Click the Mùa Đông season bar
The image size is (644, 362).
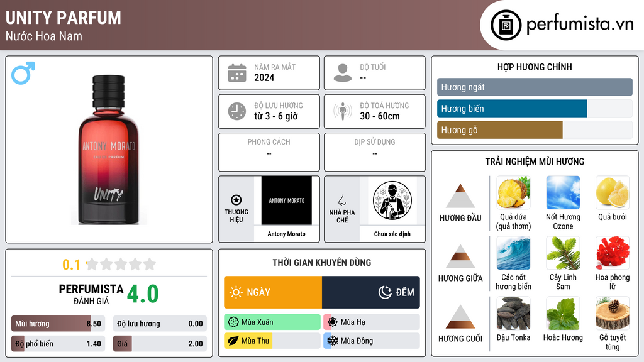point(372,341)
